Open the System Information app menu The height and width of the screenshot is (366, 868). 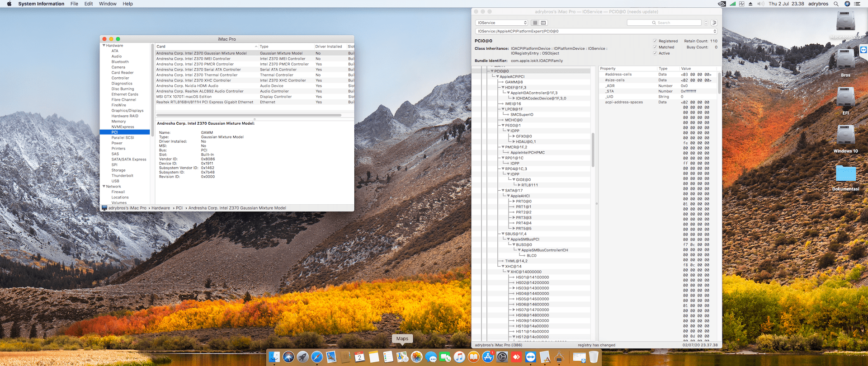(x=41, y=4)
